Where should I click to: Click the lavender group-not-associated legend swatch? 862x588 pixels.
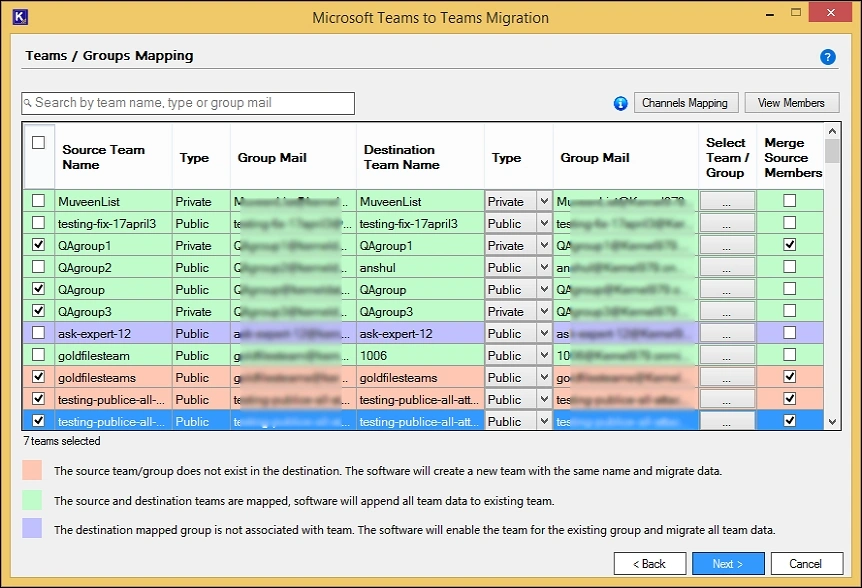click(x=32, y=528)
